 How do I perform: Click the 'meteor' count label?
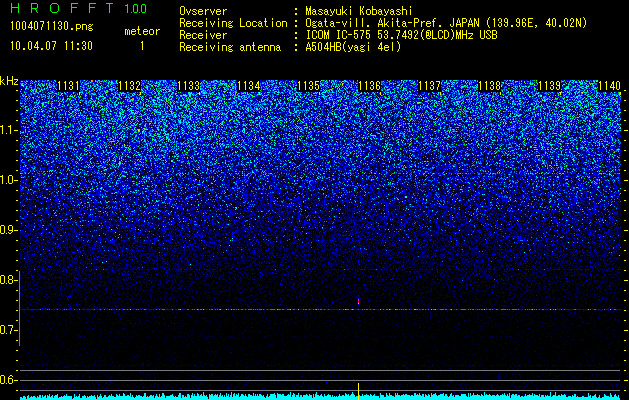pos(142,31)
